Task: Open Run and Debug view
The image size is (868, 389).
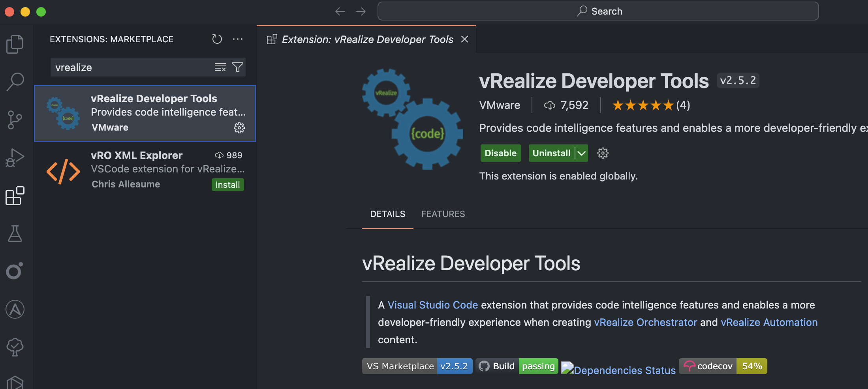Action: pos(15,158)
